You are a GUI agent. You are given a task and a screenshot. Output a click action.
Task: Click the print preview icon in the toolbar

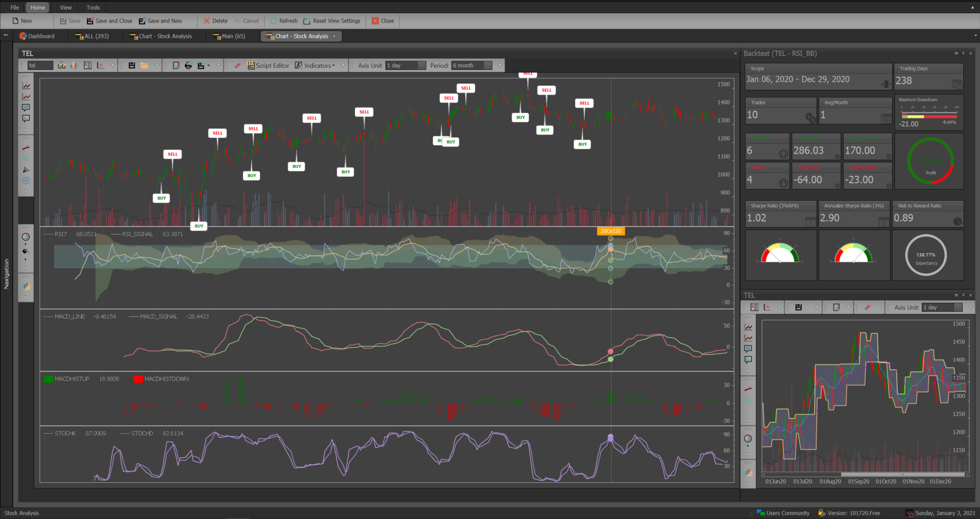click(x=176, y=65)
